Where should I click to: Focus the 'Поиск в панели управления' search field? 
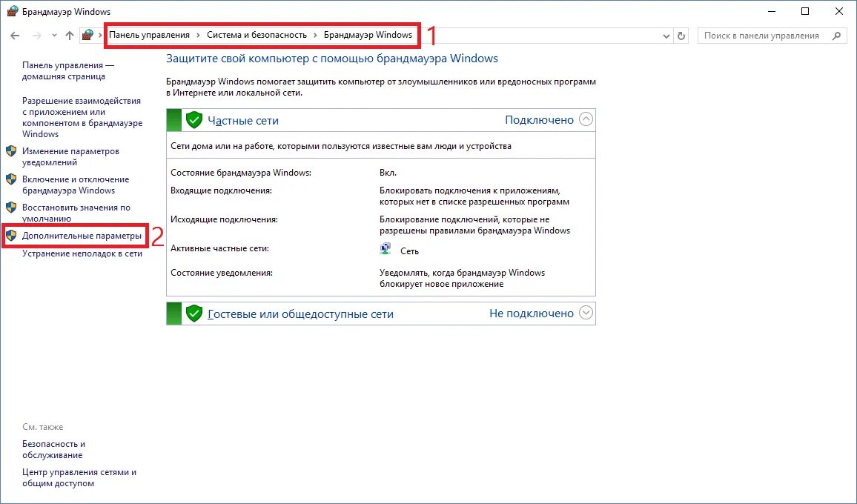coord(772,36)
